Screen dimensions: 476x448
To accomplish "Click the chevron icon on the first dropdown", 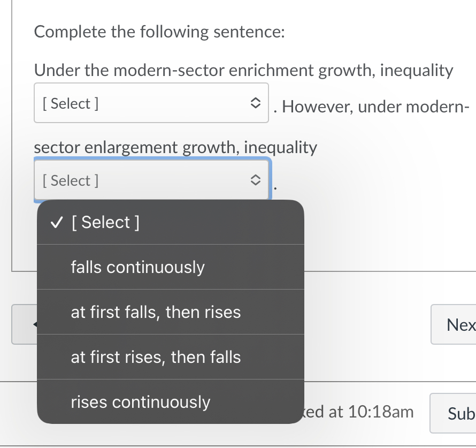I will click(256, 103).
